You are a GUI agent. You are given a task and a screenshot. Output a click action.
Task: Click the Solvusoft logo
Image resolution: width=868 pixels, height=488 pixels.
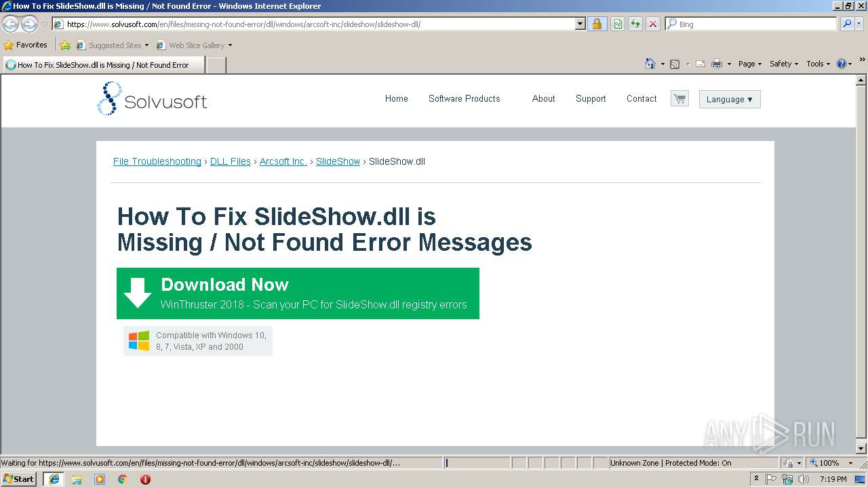click(152, 99)
